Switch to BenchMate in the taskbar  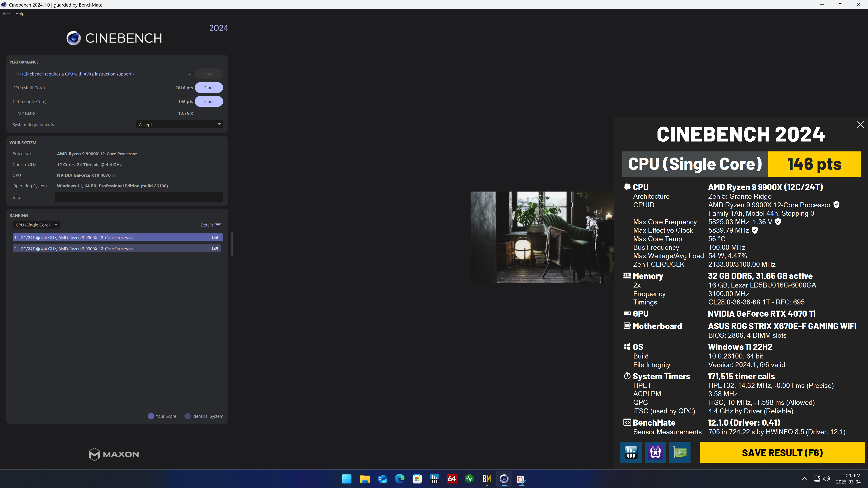487,479
